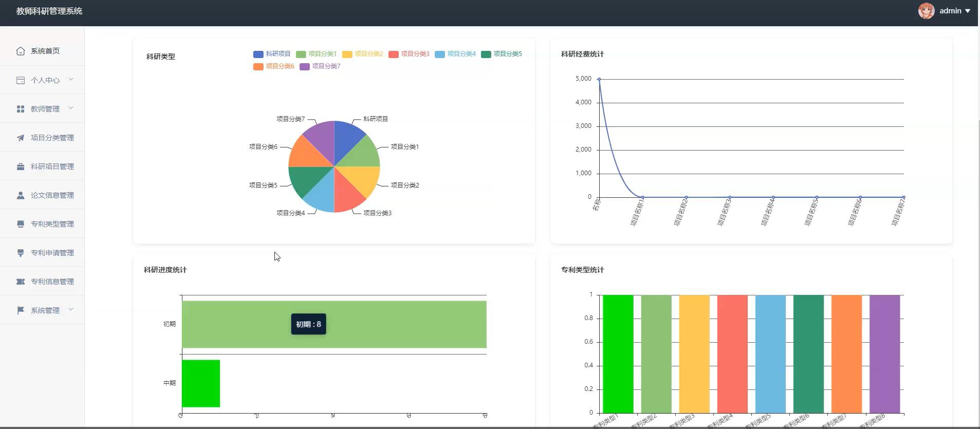Click the flag icon beside 系统管理
Viewport: 980px width, 429px height.
point(21,310)
